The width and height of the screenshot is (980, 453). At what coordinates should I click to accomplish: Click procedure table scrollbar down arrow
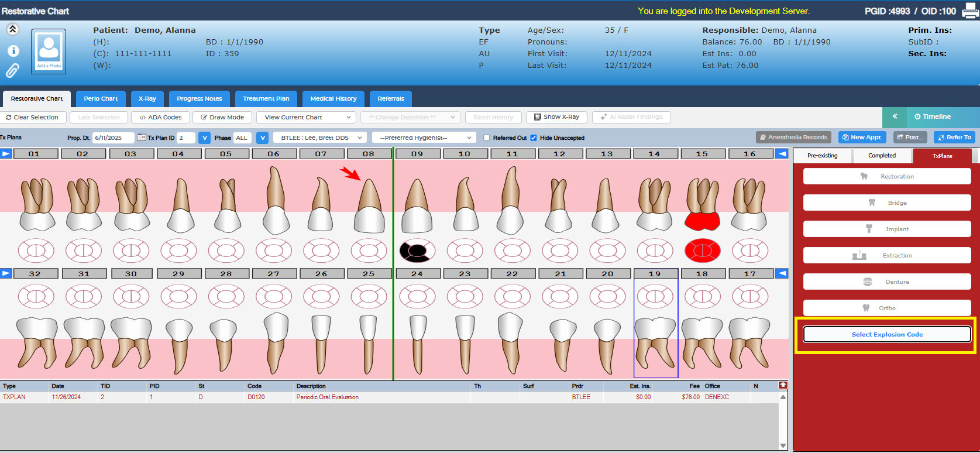pyautogui.click(x=783, y=445)
